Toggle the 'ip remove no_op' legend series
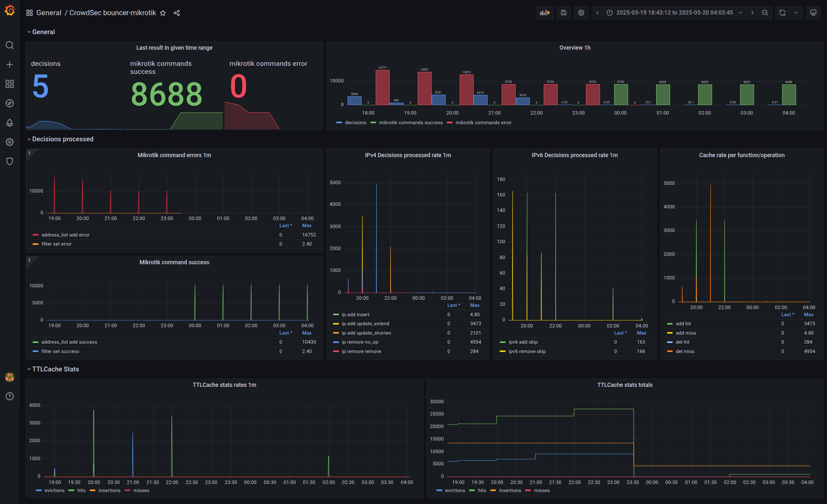The image size is (827, 504). click(360, 342)
